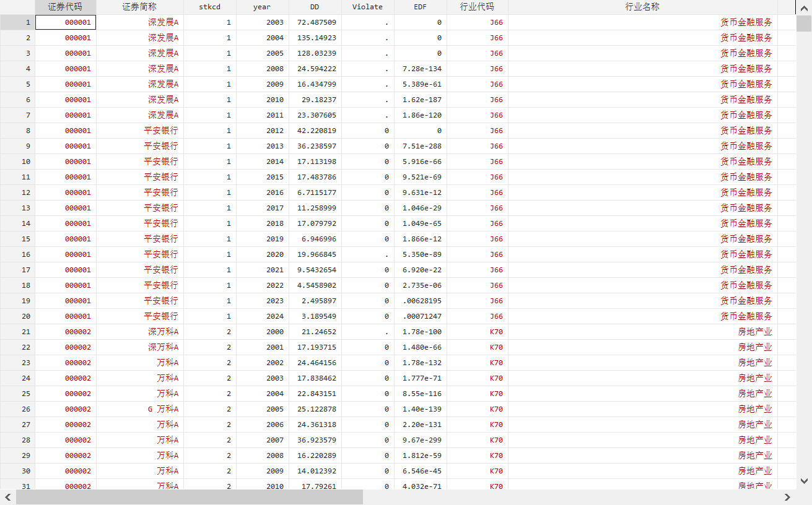Screen dimensions: 812x505
Task: Select DD value 16.434799
Action: (x=317, y=84)
